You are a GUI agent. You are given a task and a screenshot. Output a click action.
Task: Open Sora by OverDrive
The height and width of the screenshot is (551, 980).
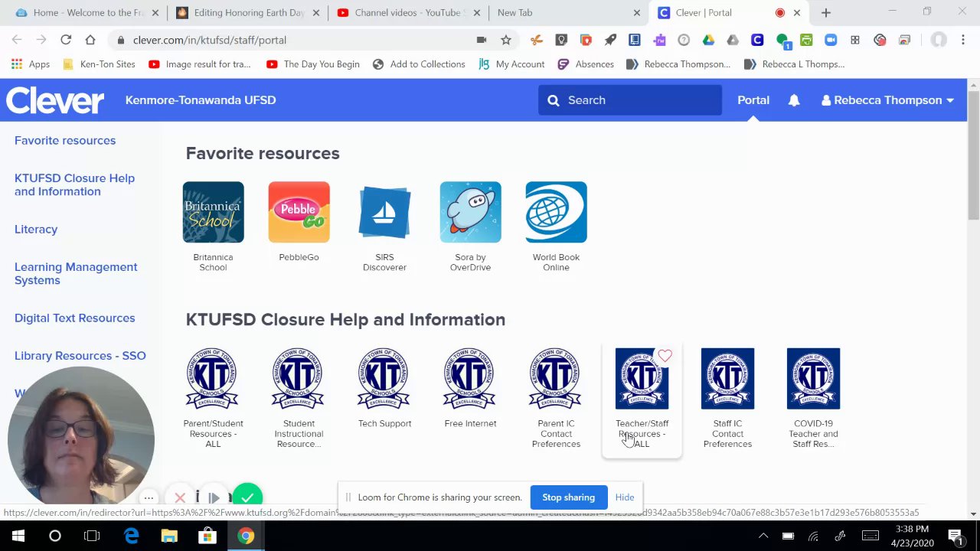coord(470,212)
